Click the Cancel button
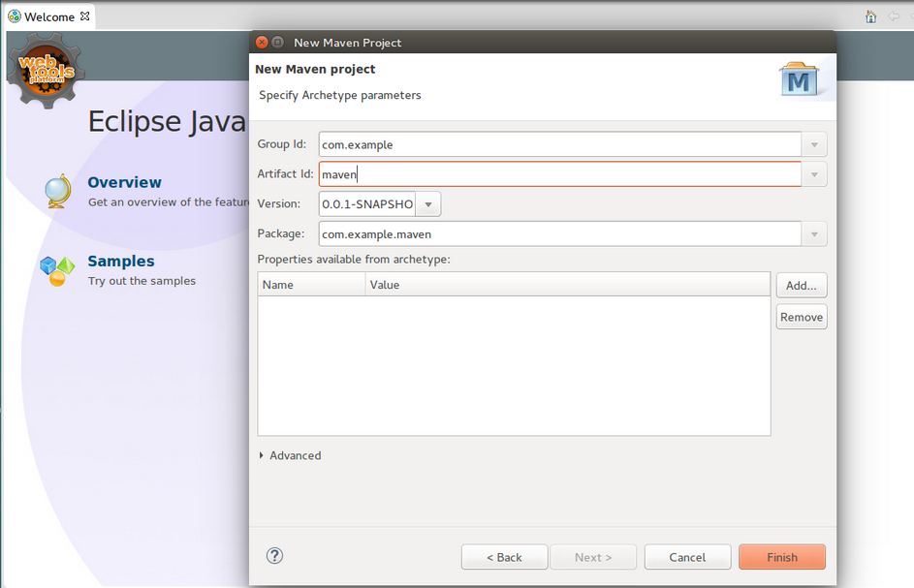Viewport: 914px width, 588px height. pyautogui.click(x=687, y=557)
